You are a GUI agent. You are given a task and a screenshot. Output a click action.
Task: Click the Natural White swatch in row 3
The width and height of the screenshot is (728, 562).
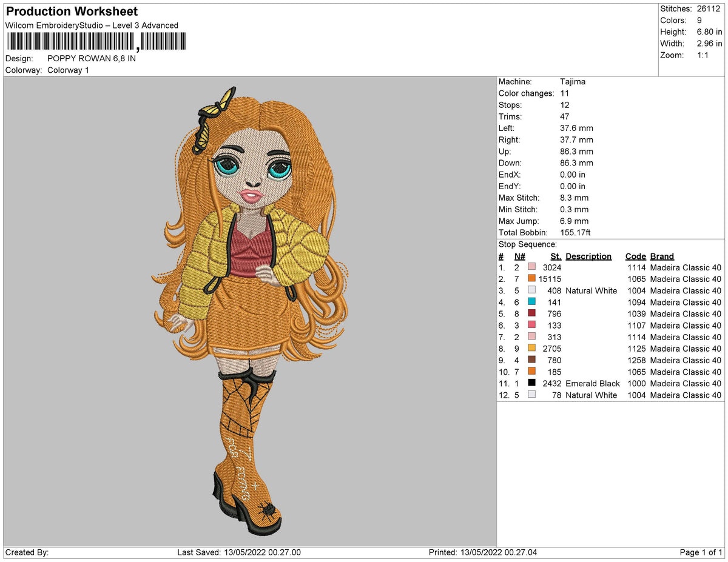pyautogui.click(x=532, y=290)
